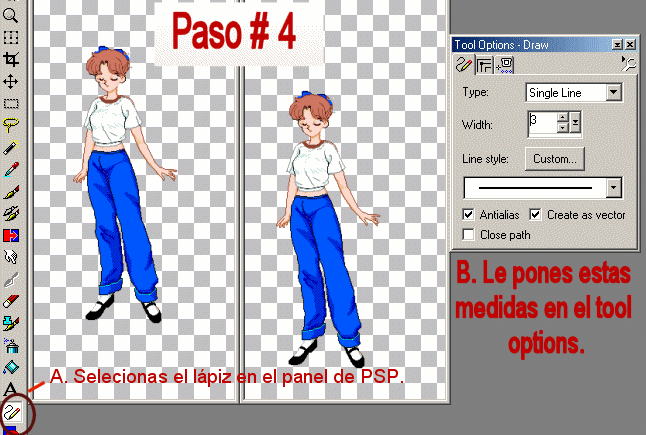Viewport: 646px width, 435px height.
Task: Select the Mover tool
Action: (x=11, y=81)
